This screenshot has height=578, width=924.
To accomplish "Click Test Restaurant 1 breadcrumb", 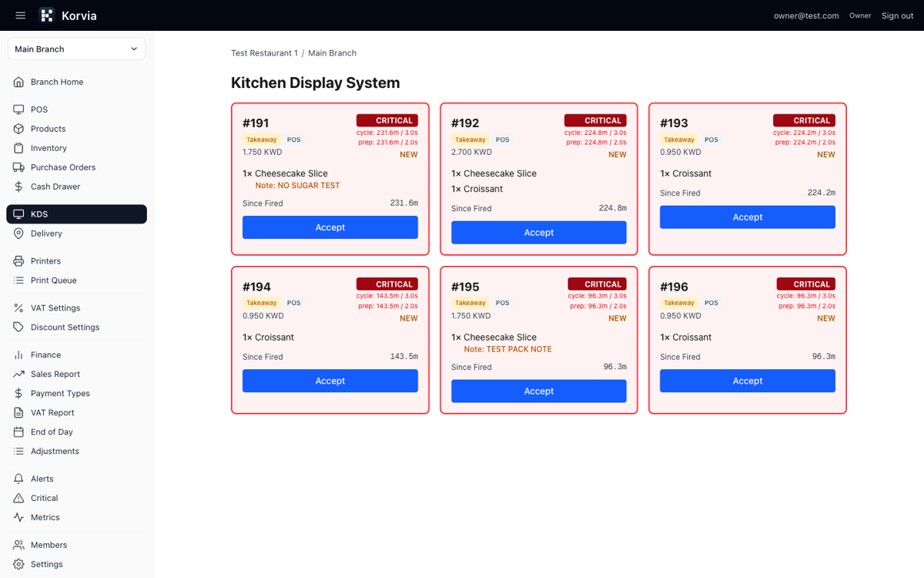I will pyautogui.click(x=264, y=53).
